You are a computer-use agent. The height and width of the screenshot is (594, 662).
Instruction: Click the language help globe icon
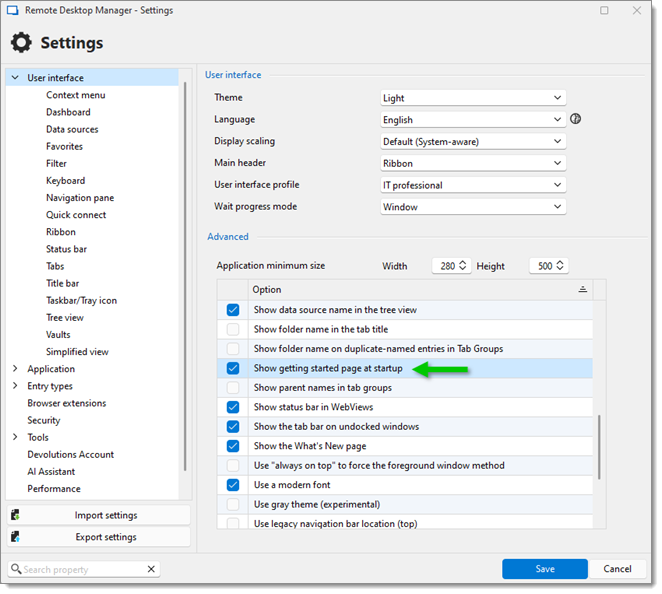click(x=575, y=119)
